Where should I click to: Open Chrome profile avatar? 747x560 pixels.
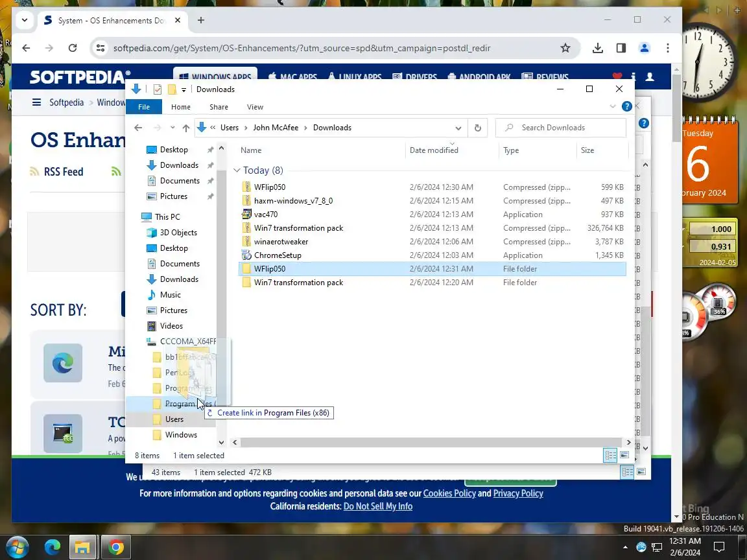coord(644,48)
